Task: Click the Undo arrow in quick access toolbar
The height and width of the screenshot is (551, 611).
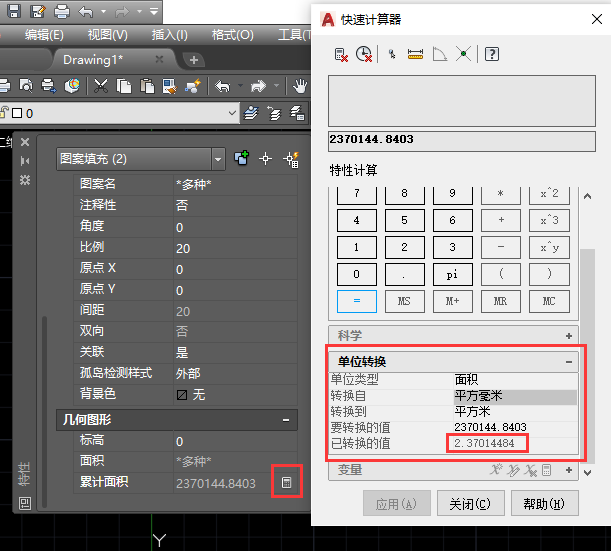Action: 86,12
